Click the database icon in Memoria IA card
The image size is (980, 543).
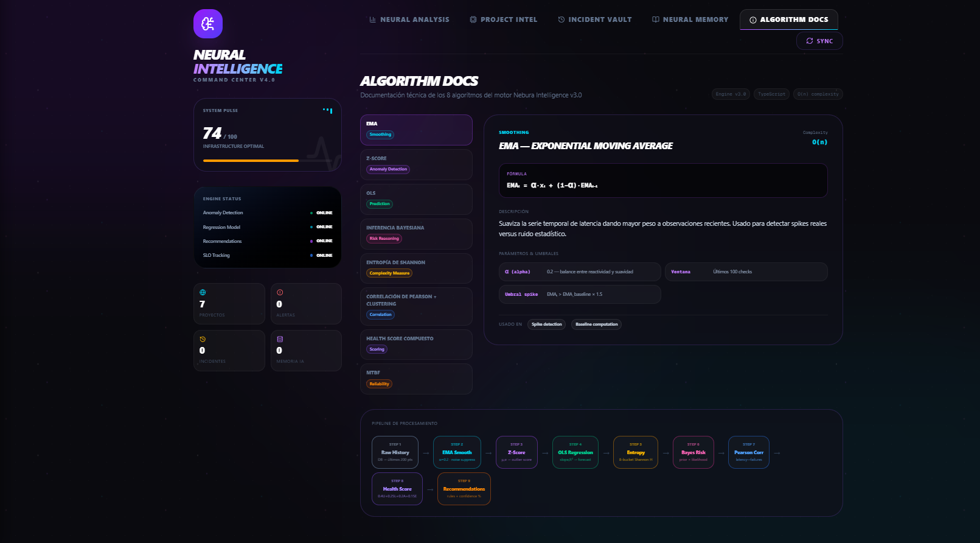coord(280,340)
